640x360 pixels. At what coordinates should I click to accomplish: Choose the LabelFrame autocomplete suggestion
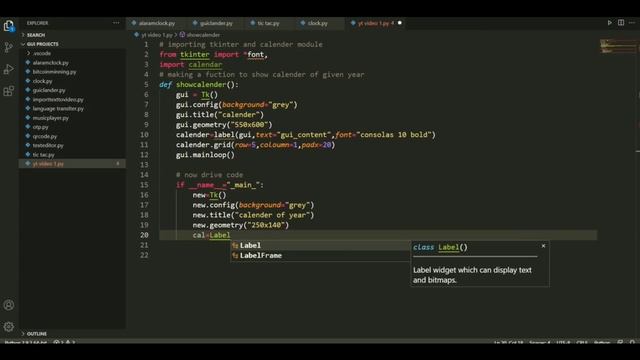click(x=320, y=256)
